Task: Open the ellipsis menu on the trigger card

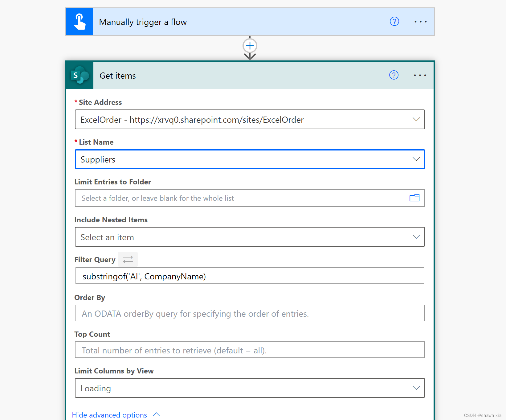Action: pos(421,22)
